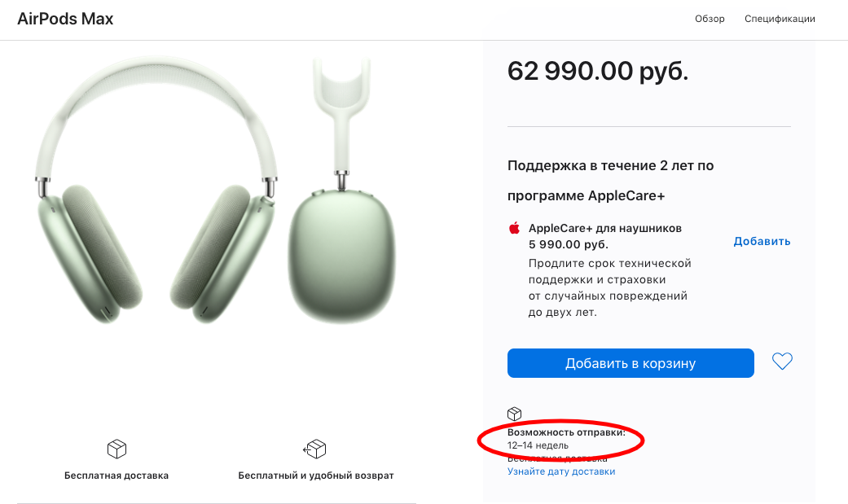
Task: Open the Обзор tab
Action: pyautogui.click(x=710, y=19)
